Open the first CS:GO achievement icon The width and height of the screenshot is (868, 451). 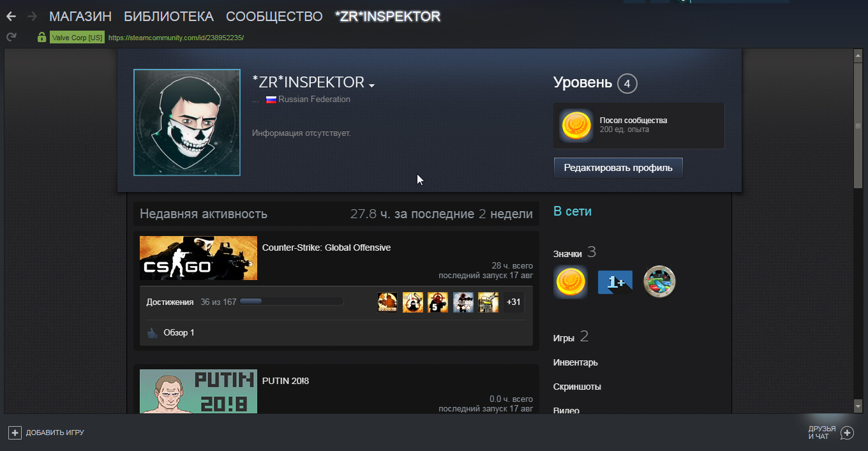(387, 302)
